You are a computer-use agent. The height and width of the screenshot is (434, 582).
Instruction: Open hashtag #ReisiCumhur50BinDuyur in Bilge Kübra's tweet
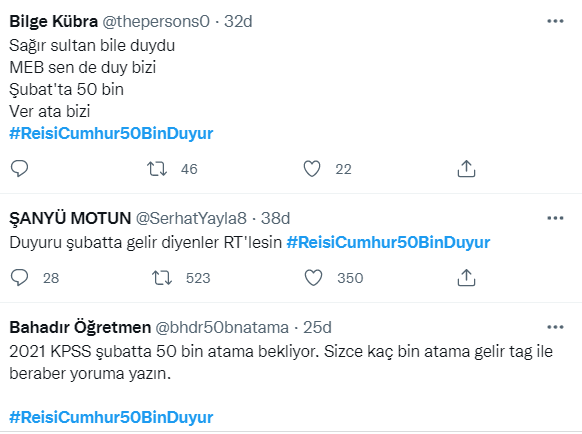111,133
